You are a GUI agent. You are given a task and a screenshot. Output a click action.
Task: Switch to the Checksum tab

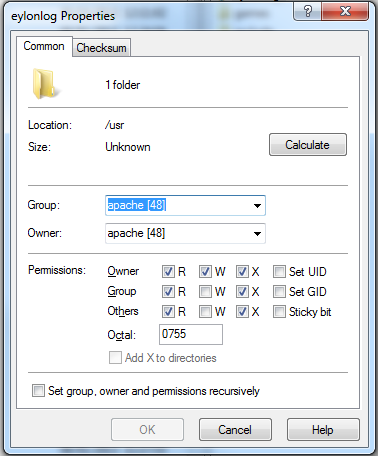pyautogui.click(x=101, y=48)
